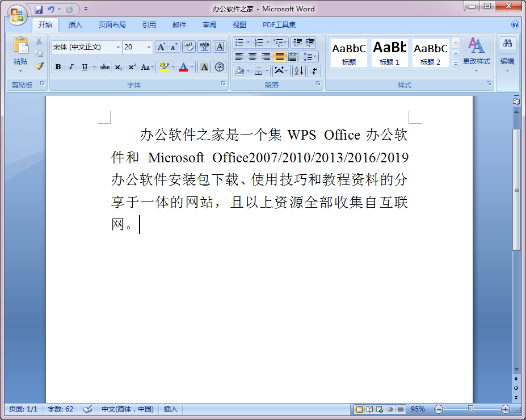Select the 审阅 tab
This screenshot has height=420, width=526.
click(x=209, y=25)
